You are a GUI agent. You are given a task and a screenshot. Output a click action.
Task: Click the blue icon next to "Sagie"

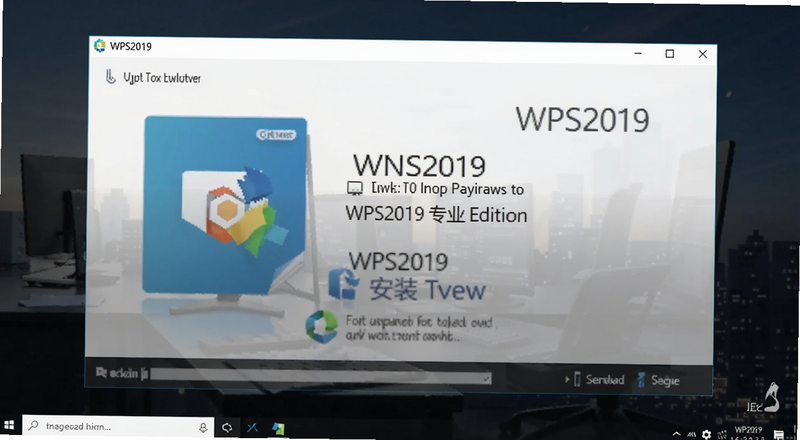tap(641, 380)
